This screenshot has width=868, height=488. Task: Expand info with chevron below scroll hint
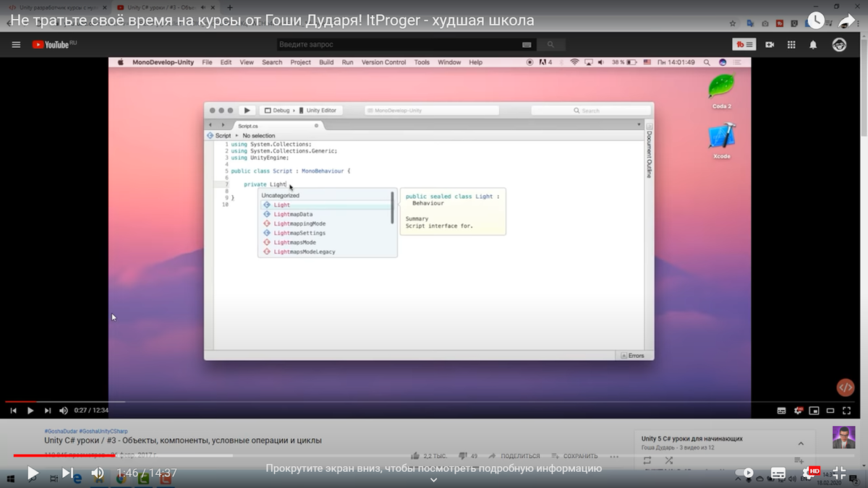(x=434, y=480)
